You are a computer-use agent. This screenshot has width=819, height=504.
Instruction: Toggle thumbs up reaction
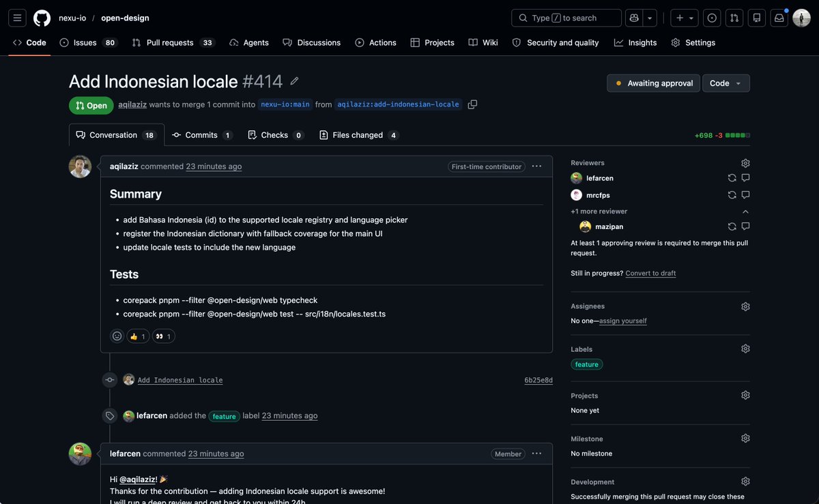click(x=138, y=336)
